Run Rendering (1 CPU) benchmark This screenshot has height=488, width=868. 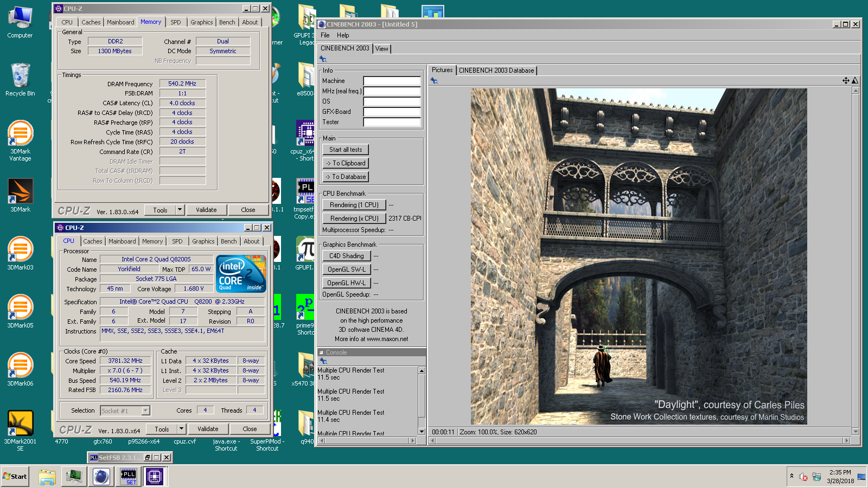point(354,205)
